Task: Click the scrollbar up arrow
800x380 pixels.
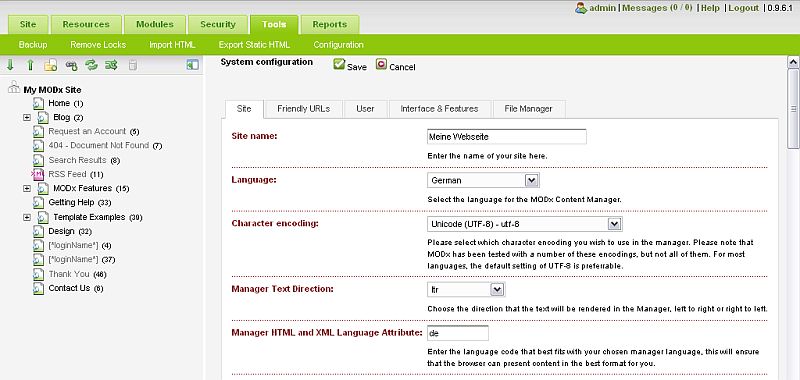Action: [x=793, y=62]
